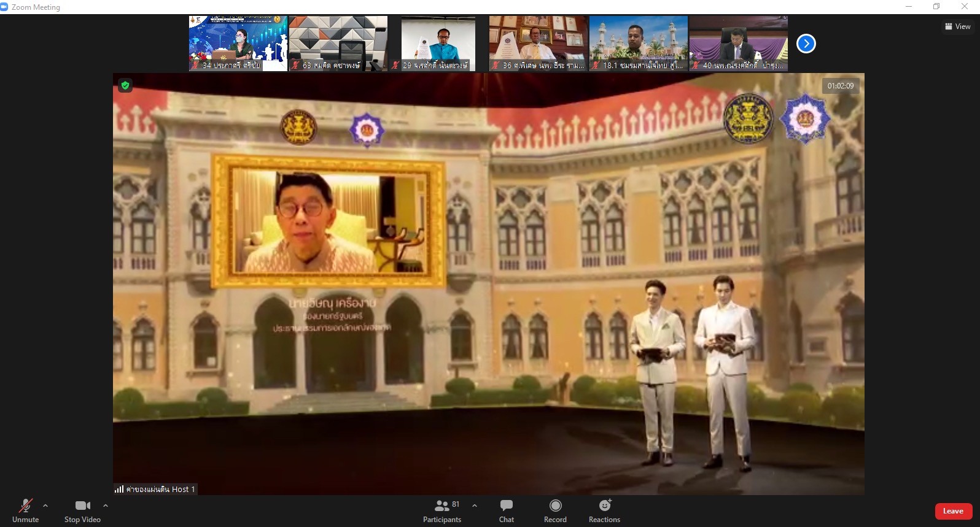The height and width of the screenshot is (527, 980).
Task: Expand the Participants options caret
Action: (x=475, y=506)
